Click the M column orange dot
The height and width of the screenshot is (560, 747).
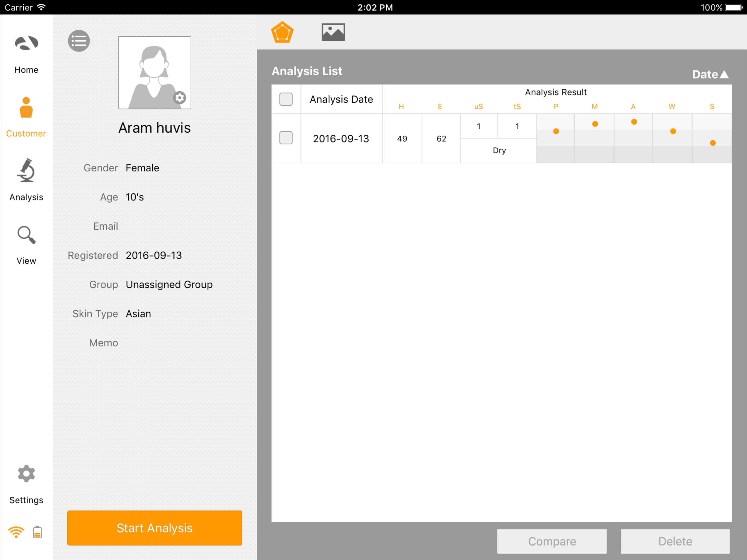click(595, 124)
